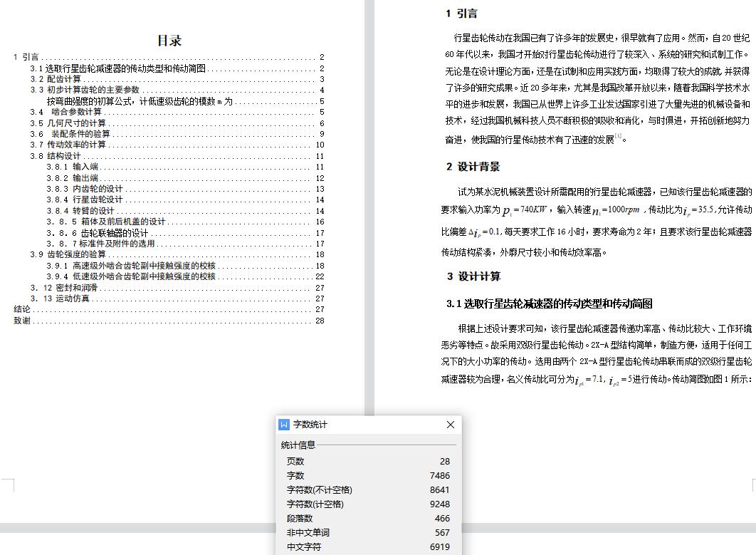Open TOC entry 结论

pos(22,309)
